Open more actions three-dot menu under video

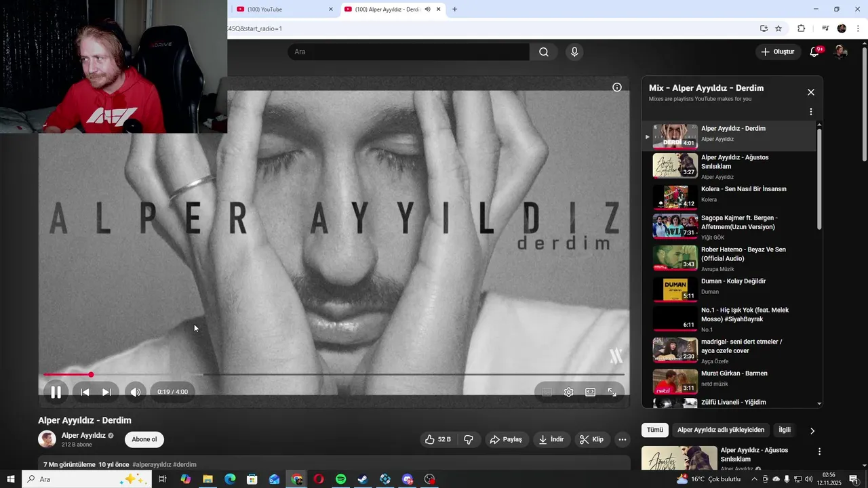623,439
